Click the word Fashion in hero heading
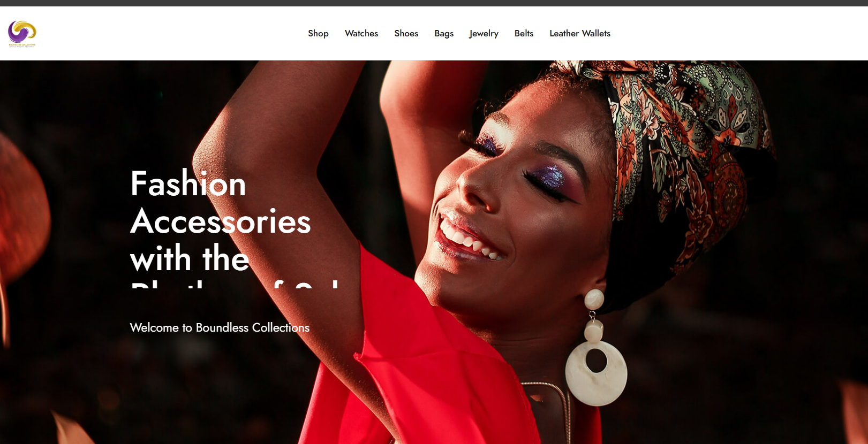Image resolution: width=868 pixels, height=444 pixels. [188, 183]
